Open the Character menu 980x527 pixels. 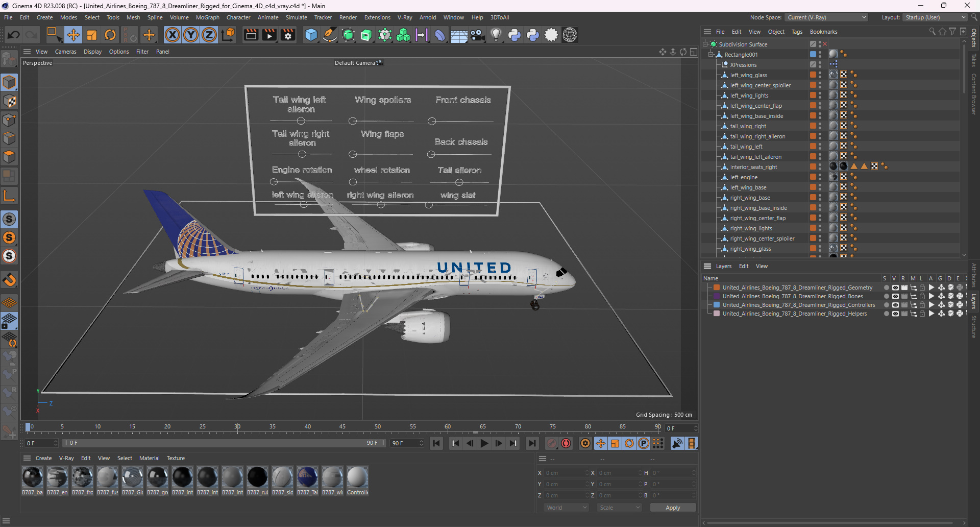tap(238, 17)
